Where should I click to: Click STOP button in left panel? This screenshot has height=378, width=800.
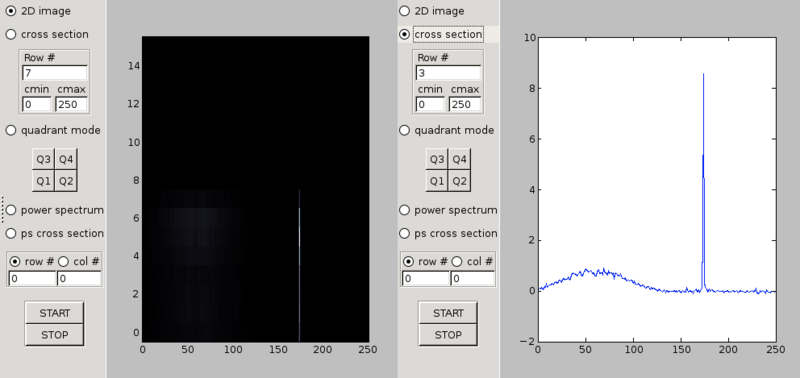55,335
